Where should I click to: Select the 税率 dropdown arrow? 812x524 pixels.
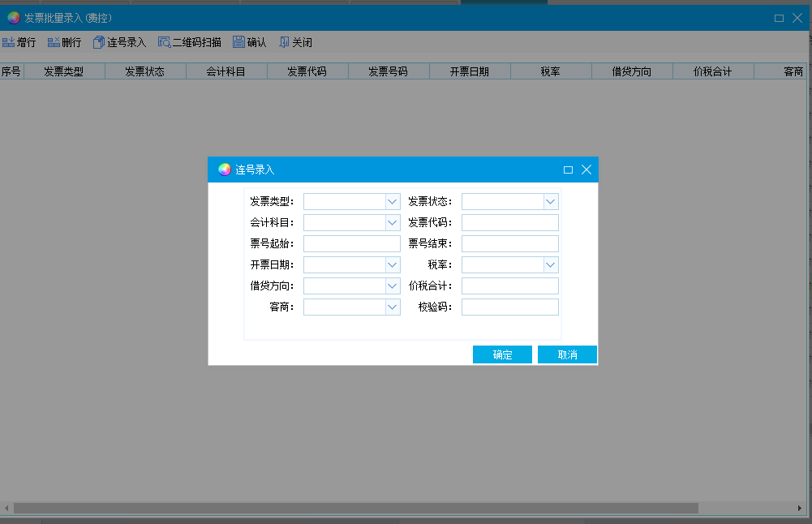pyautogui.click(x=551, y=264)
